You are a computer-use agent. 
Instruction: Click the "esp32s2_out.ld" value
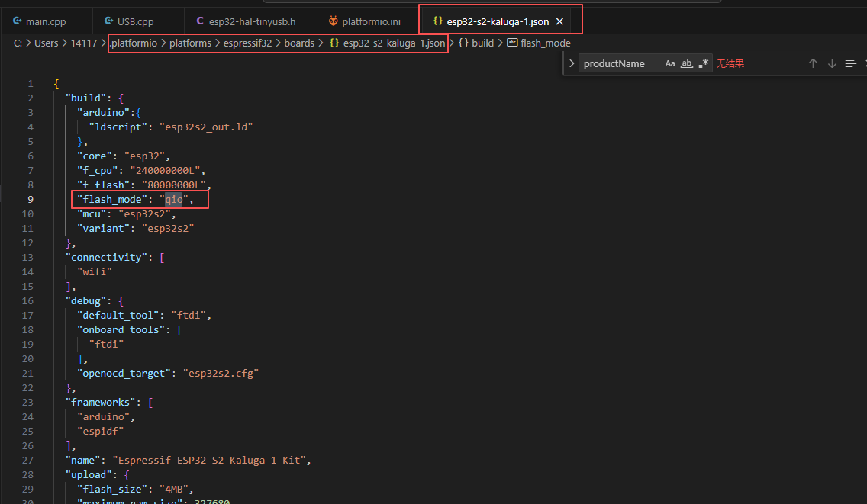[206, 127]
